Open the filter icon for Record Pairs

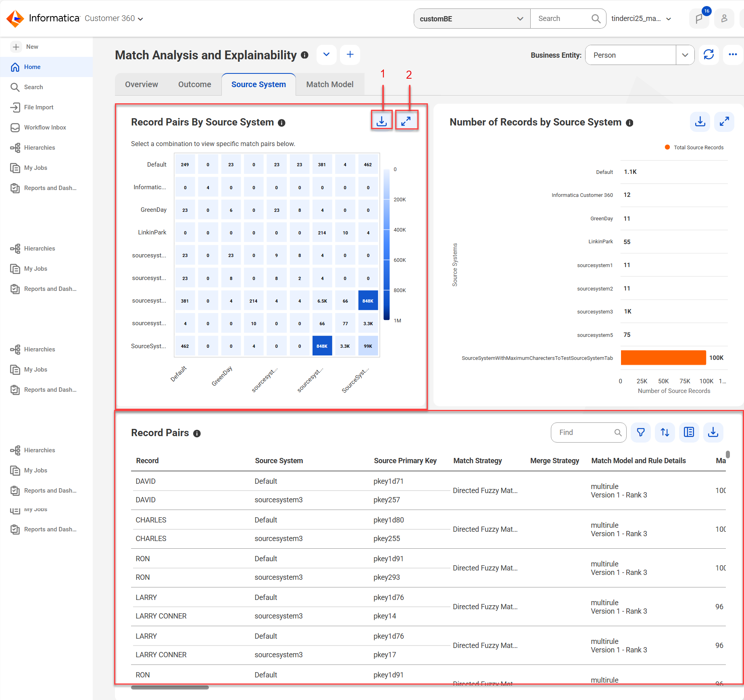[x=641, y=433]
